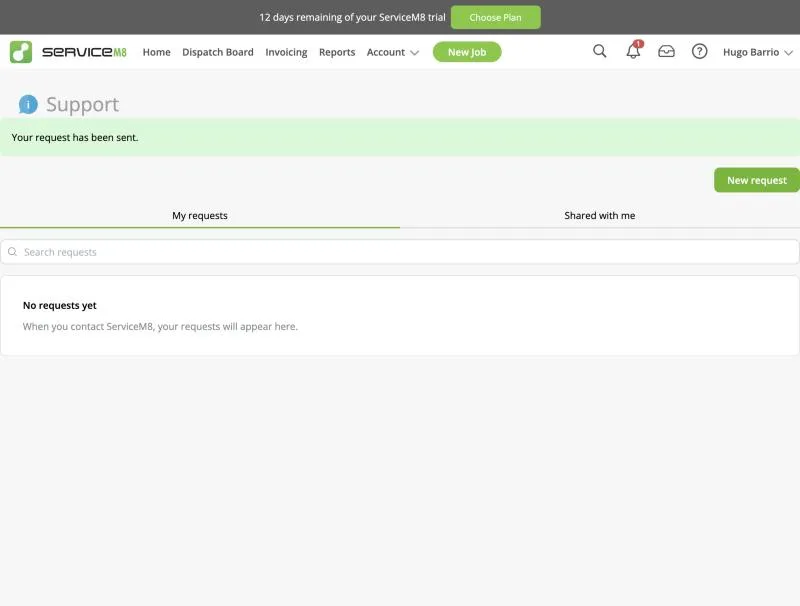This screenshot has height=606, width=800.
Task: Create a New Job
Action: point(467,52)
